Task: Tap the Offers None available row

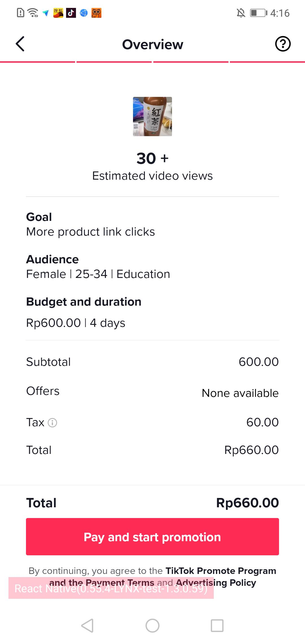Action: (152, 392)
